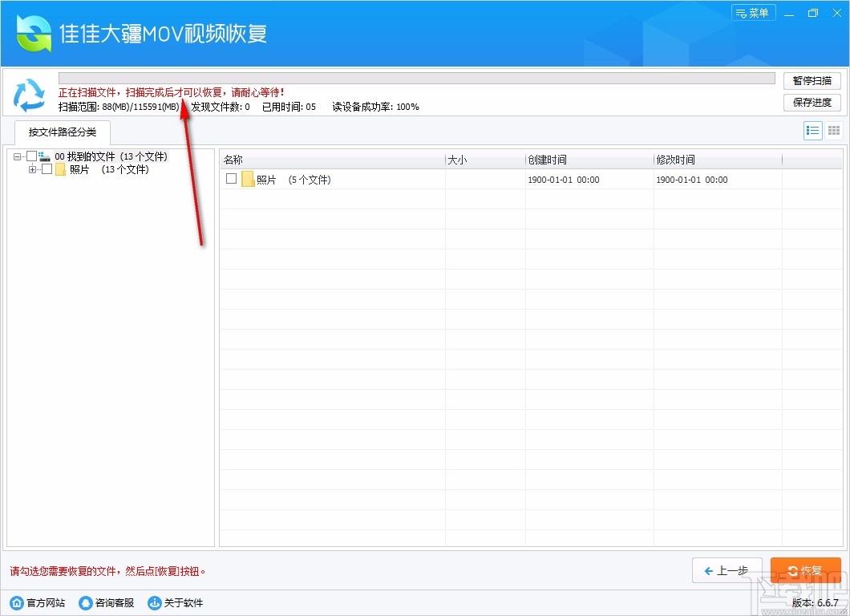Click the application logo in the title bar
Screen dimensions: 850x616
pyautogui.click(x=34, y=32)
